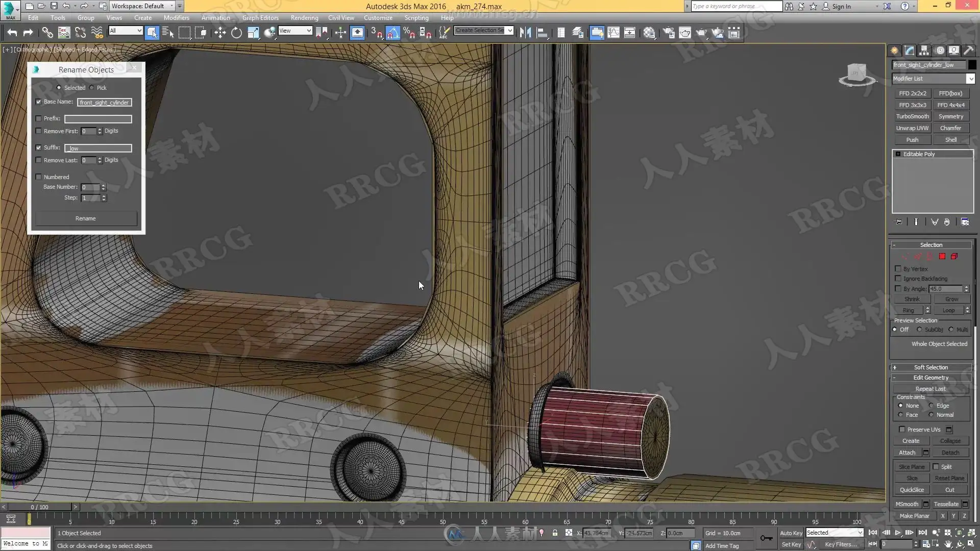Screen dimensions: 980x551
Task: Open the Modifier List dropdown
Action: (970, 79)
